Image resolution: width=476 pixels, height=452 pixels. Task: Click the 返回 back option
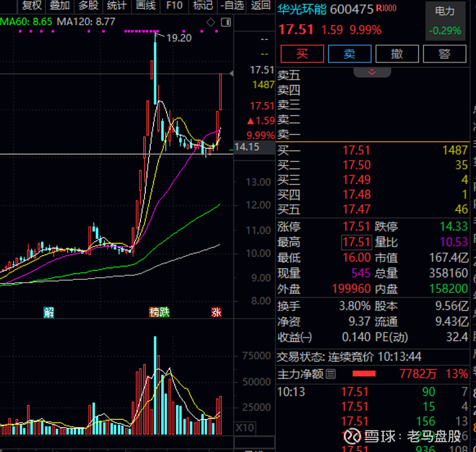tap(261, 5)
